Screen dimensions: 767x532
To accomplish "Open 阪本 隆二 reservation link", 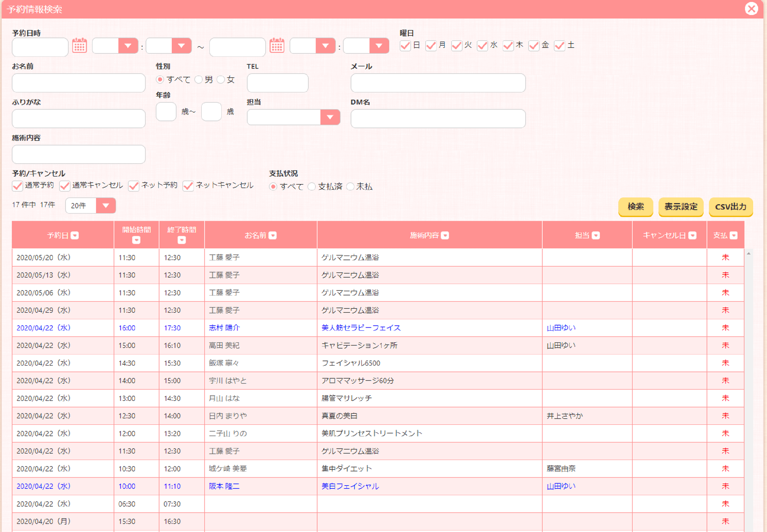I will click(224, 486).
